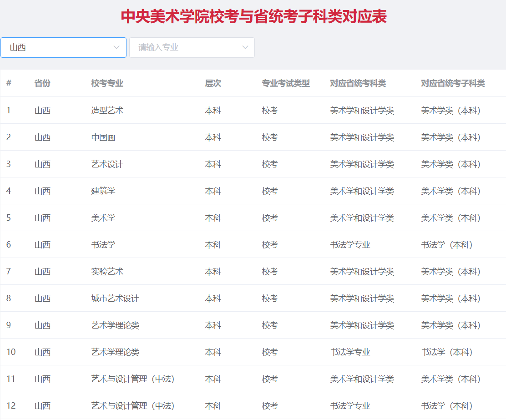Click 书法学 (本科) in row 12
Viewport: 506px width, 420px height.
coord(447,405)
